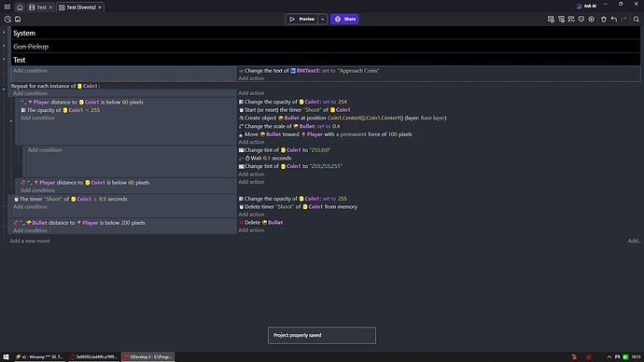Click Add a new event link
This screenshot has width=644, height=362.
[x=30, y=241]
